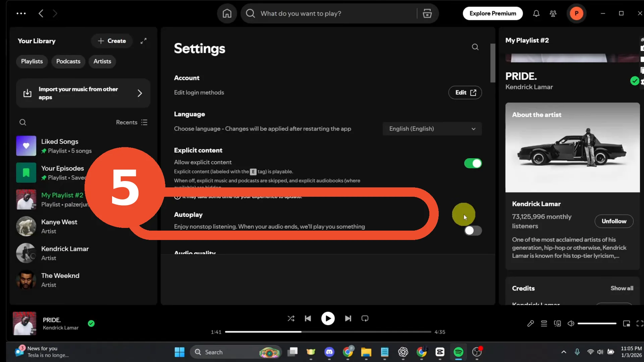Filter library by Podcasts
The width and height of the screenshot is (644, 362).
68,61
